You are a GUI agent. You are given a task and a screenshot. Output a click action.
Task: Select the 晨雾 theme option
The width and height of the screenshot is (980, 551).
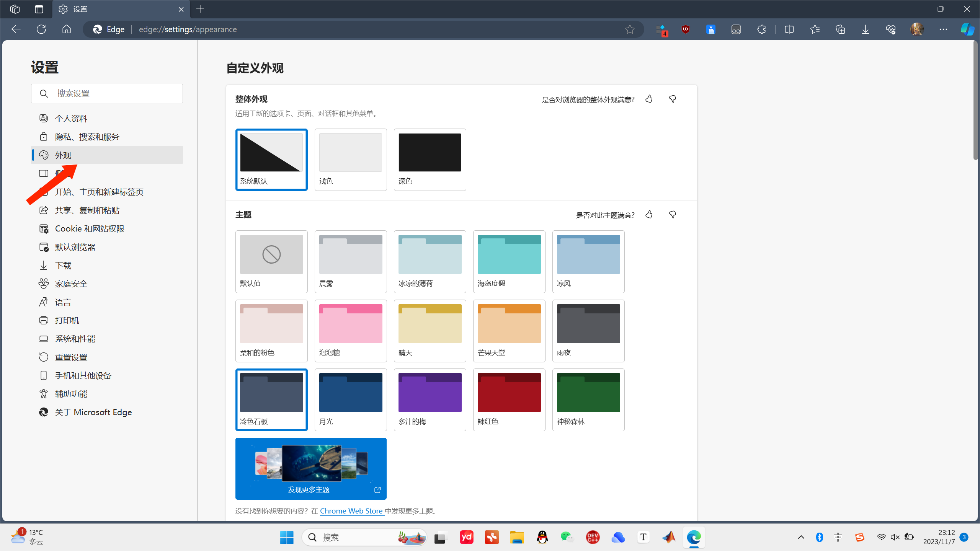click(x=351, y=261)
